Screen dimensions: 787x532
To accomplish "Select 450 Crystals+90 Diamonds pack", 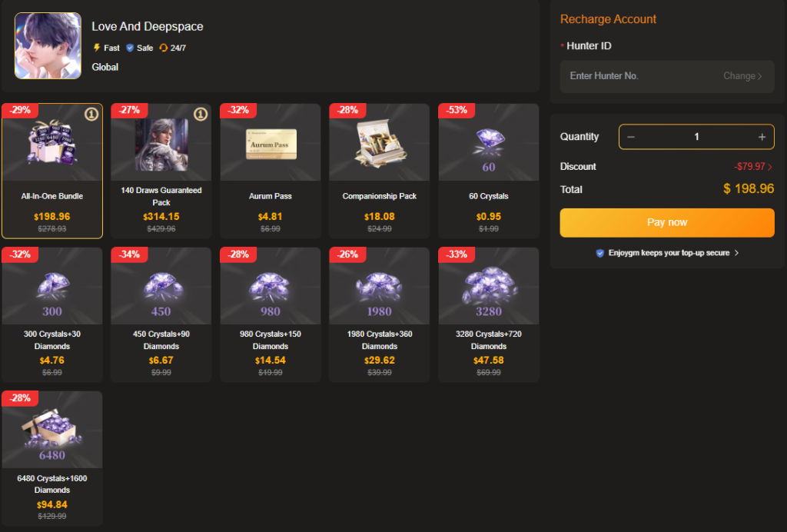I will [161, 314].
